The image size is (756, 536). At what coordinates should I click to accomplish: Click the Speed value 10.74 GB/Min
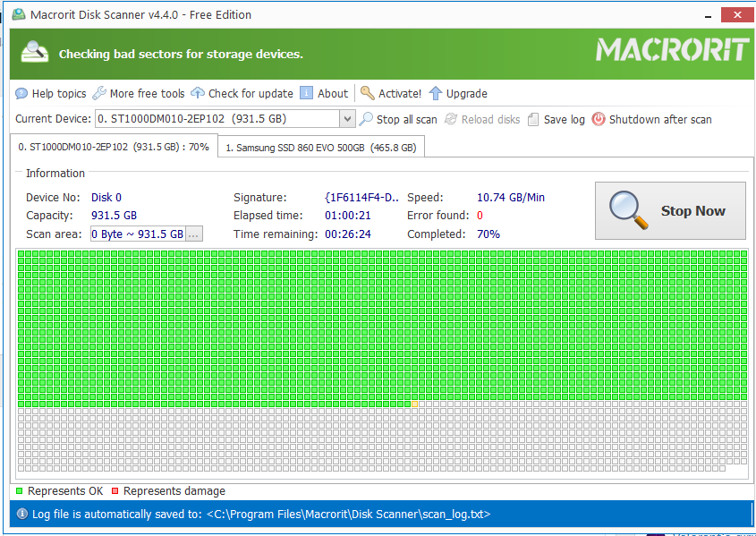point(511,197)
